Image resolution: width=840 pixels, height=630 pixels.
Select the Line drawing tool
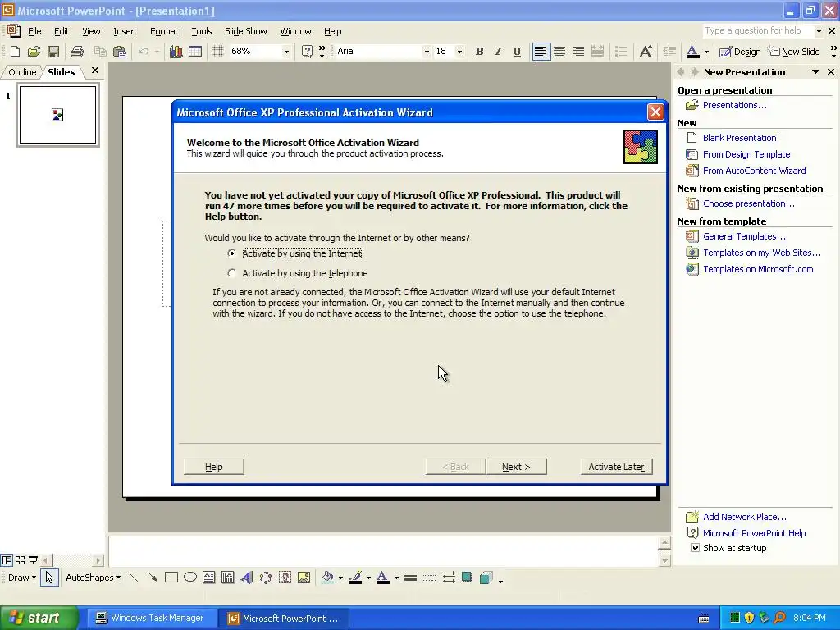point(134,577)
